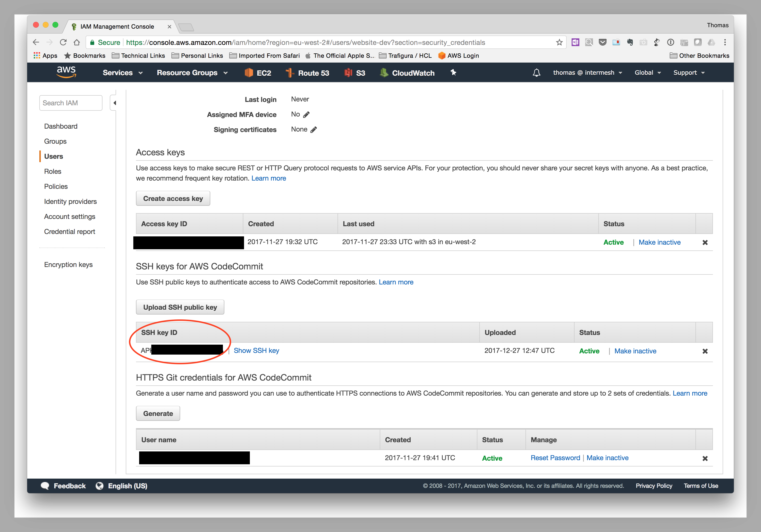
Task: Click the pin icon in the AWS navbar
Action: [x=453, y=73]
